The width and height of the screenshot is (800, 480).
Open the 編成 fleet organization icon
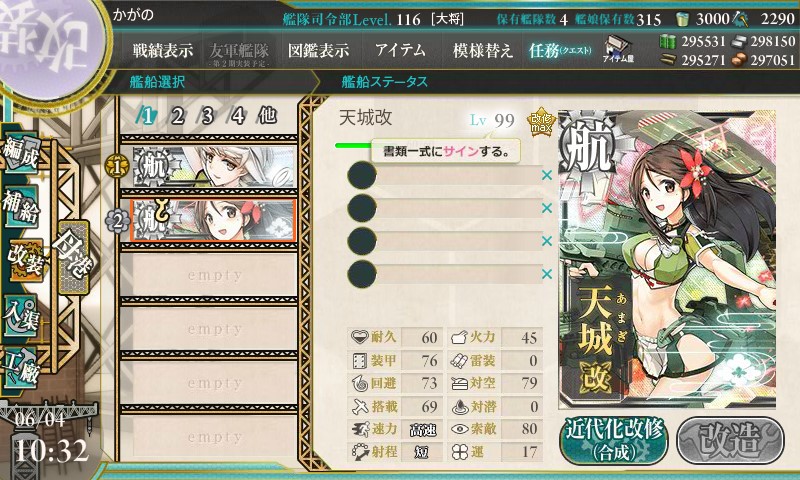21,154
